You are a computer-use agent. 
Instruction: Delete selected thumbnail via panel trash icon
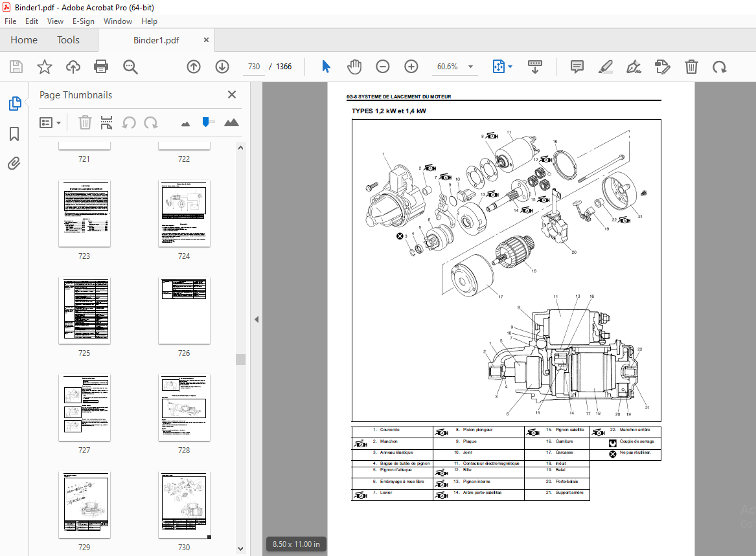pyautogui.click(x=85, y=122)
